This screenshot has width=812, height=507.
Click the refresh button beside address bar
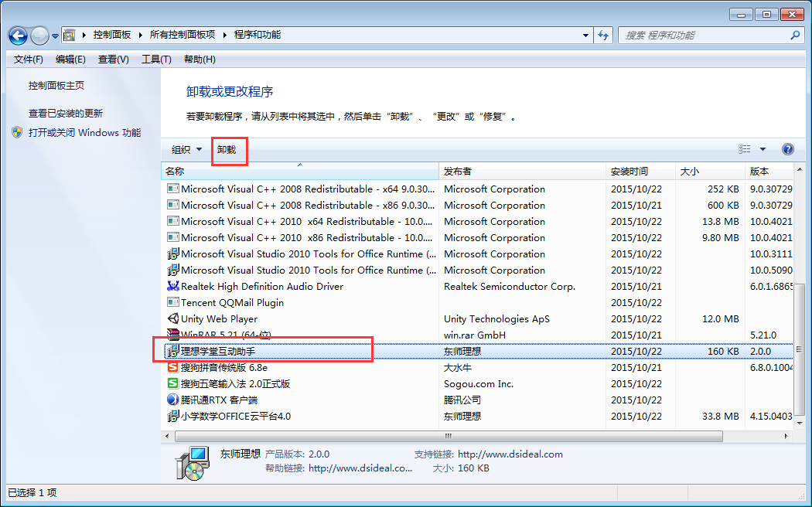click(605, 36)
